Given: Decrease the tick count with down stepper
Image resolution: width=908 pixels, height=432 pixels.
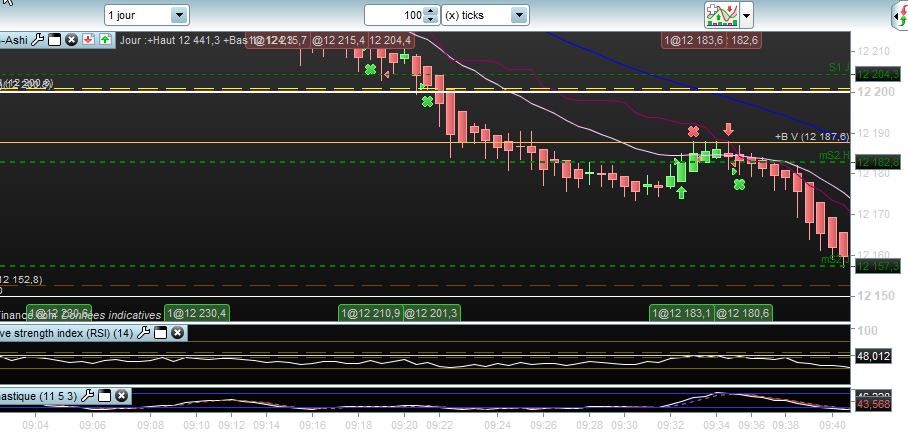Looking at the screenshot, I should coord(430,19).
